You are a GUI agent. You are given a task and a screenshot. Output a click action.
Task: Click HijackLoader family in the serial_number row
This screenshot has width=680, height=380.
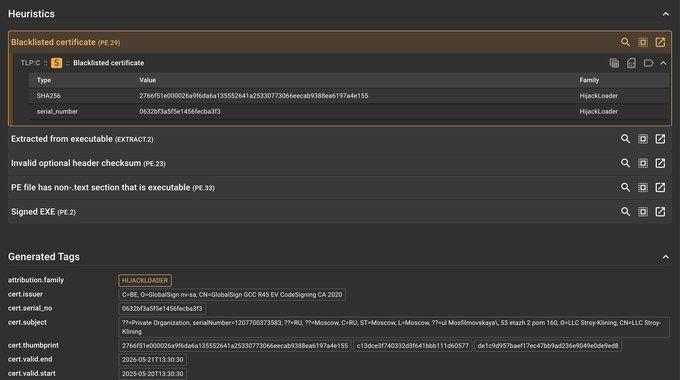[598, 111]
